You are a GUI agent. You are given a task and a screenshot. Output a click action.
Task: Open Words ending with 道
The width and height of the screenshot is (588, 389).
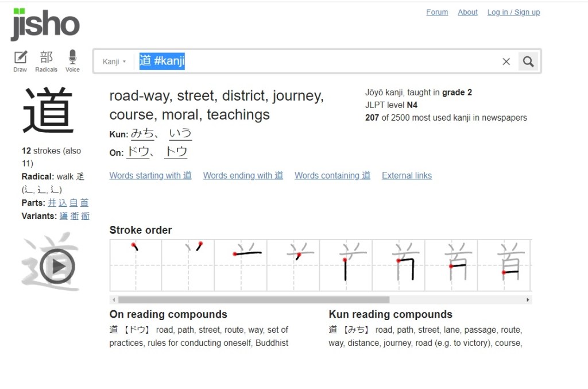[x=243, y=176]
